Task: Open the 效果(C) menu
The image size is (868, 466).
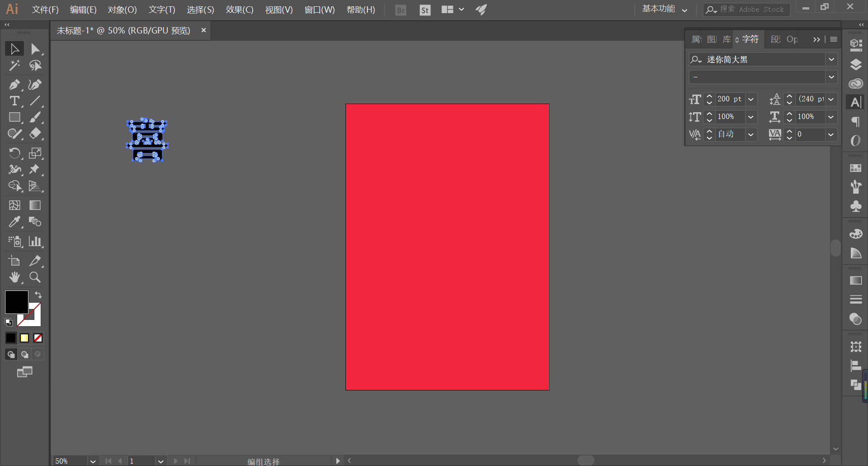Action: [x=240, y=10]
